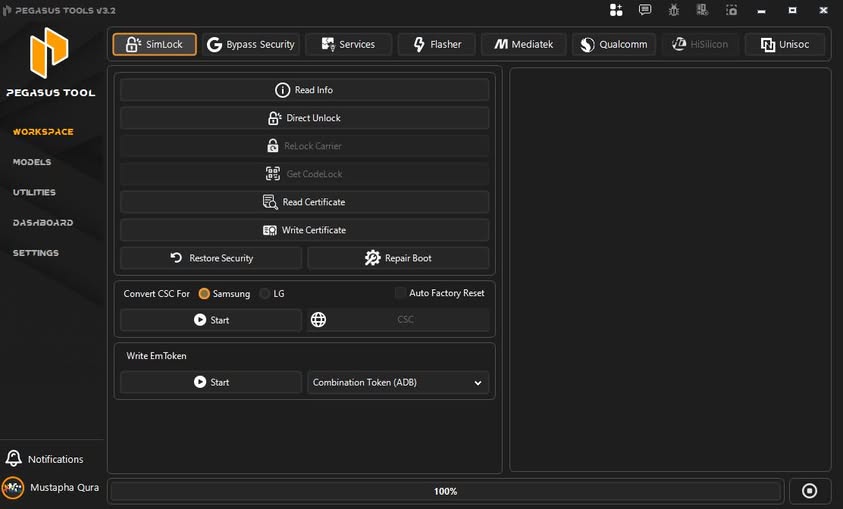Open the Mustapha Qura user avatar
The height and width of the screenshot is (509, 843).
coord(13,488)
